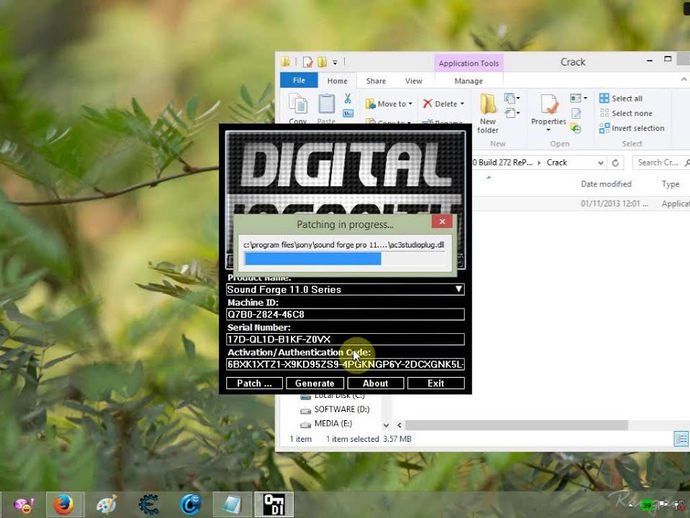Click Select all in the ribbon
This screenshot has height=518, width=690.
pyautogui.click(x=626, y=98)
